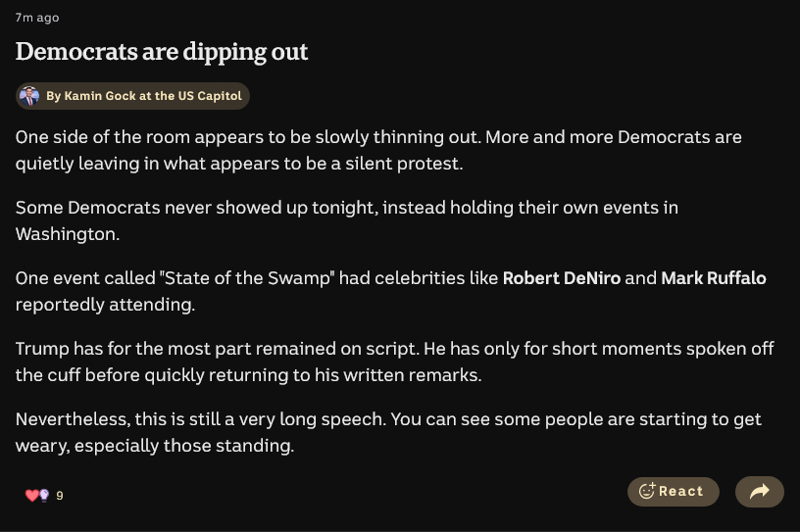Click the smiley icon in React button
The image size is (800, 532).
[x=647, y=492]
